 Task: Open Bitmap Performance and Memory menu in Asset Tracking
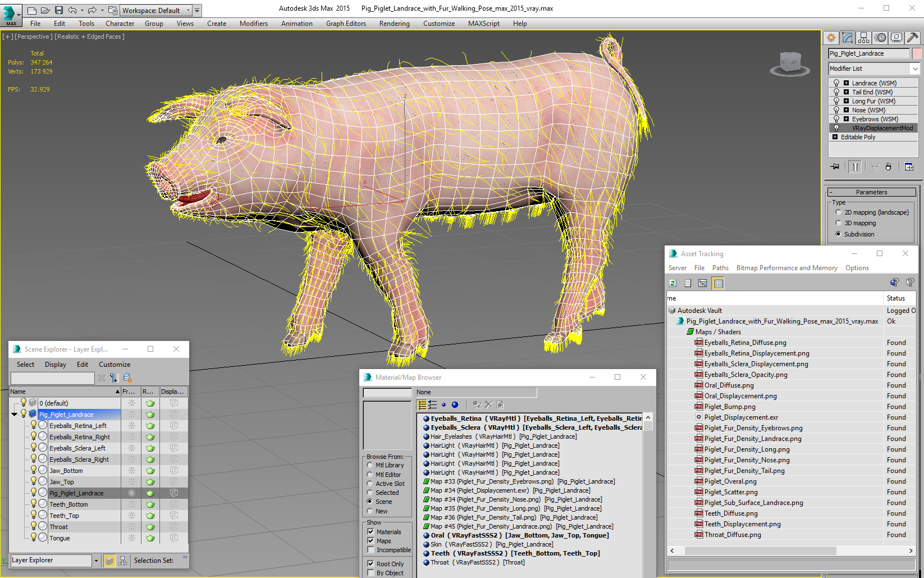786,268
